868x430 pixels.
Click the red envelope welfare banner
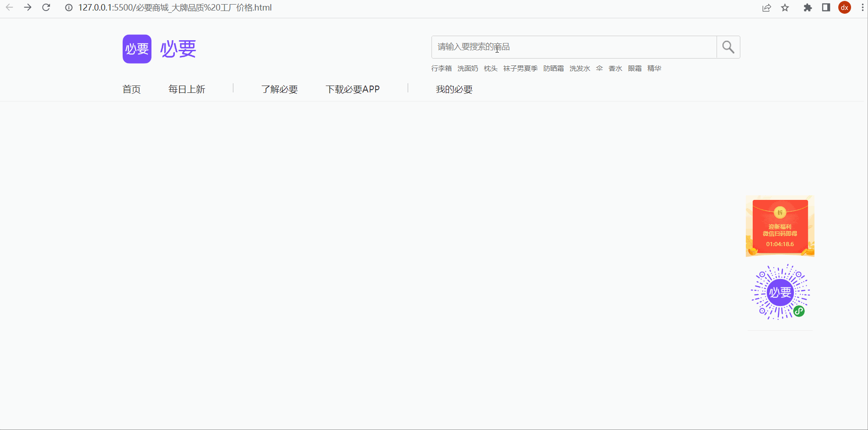780,226
